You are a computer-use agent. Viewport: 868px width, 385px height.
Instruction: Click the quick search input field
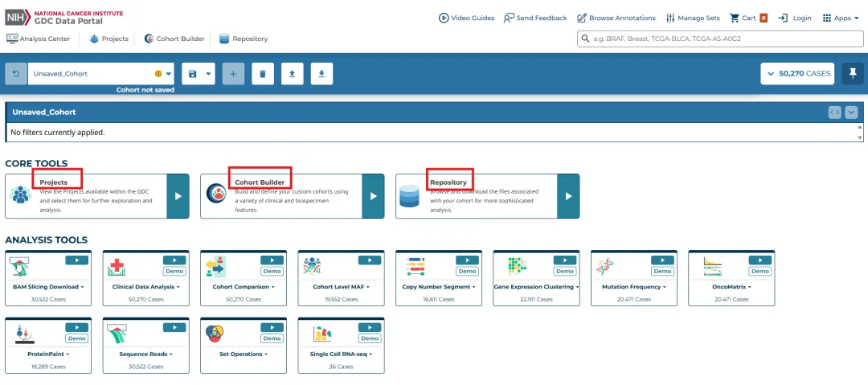click(x=720, y=39)
